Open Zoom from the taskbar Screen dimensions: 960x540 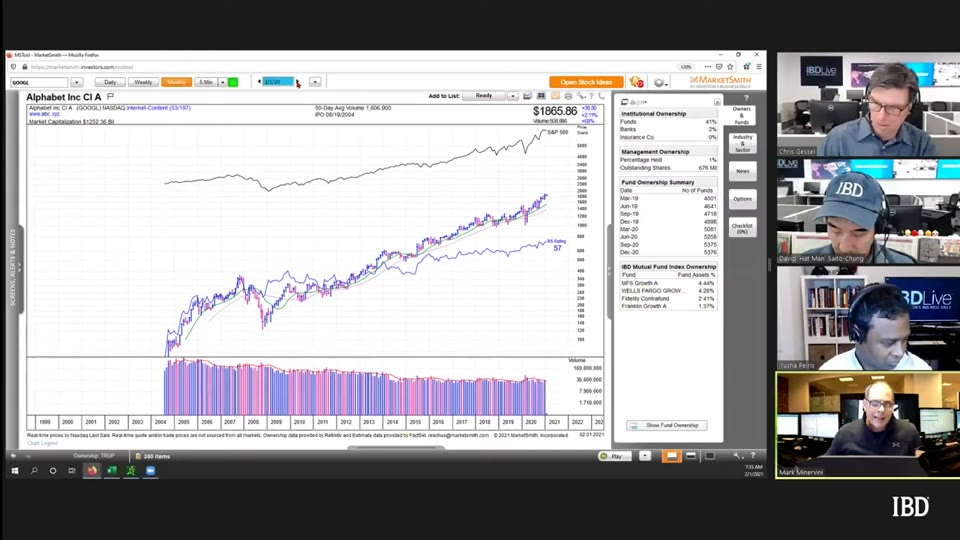coord(151,471)
